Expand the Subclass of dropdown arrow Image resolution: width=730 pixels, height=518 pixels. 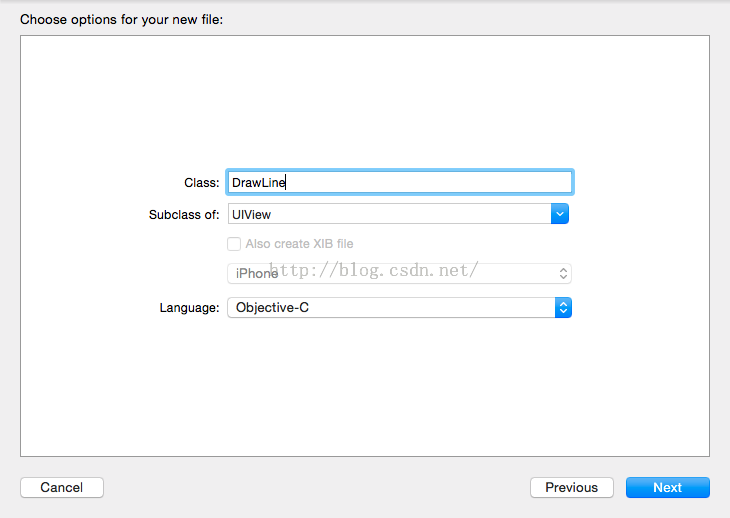tap(560, 214)
